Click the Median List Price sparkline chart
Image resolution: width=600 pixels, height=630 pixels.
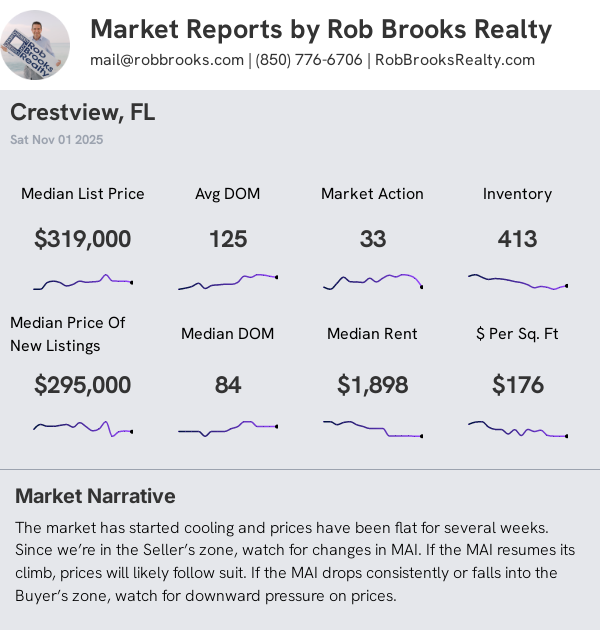pyautogui.click(x=83, y=282)
